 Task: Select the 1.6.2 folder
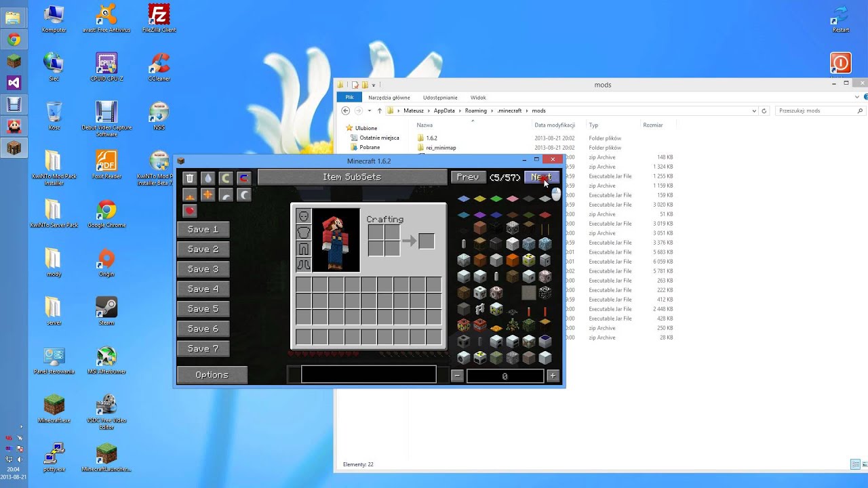(427, 138)
